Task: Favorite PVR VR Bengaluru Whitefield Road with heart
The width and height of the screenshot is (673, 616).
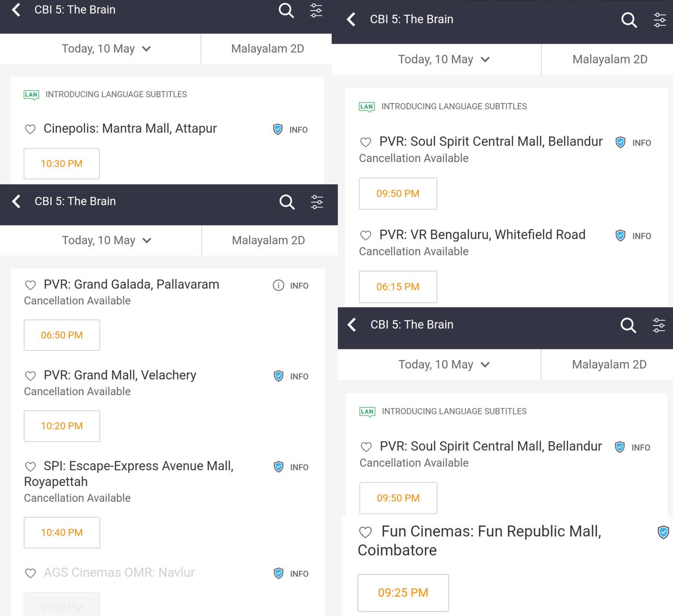Action: 366,235
